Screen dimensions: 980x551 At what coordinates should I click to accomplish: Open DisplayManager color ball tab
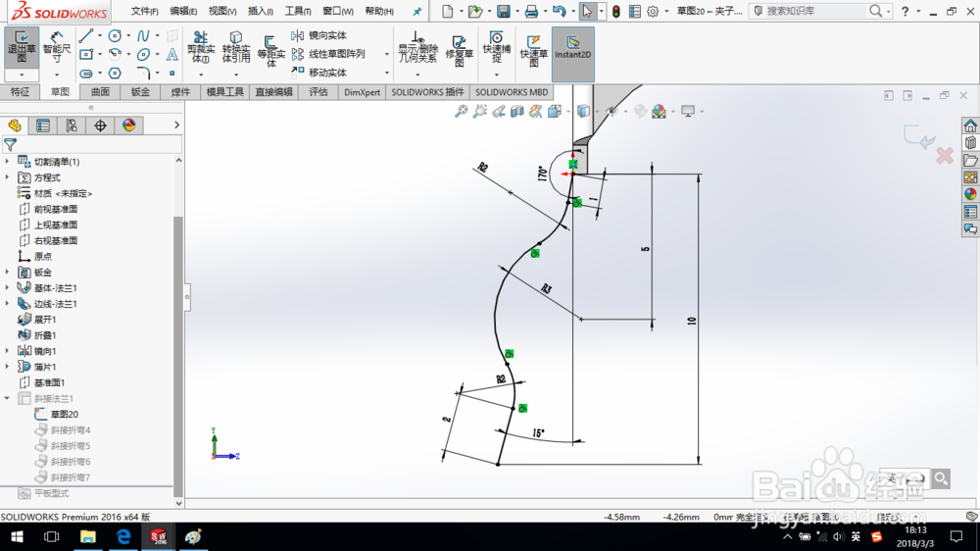coord(128,125)
